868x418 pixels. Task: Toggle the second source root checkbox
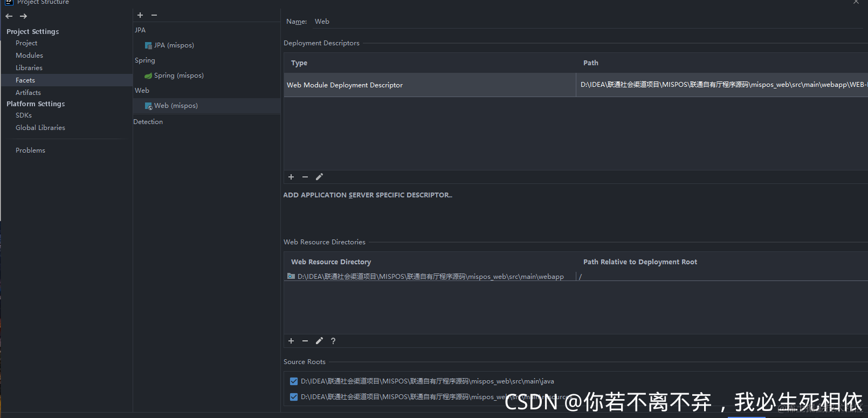[x=294, y=397]
